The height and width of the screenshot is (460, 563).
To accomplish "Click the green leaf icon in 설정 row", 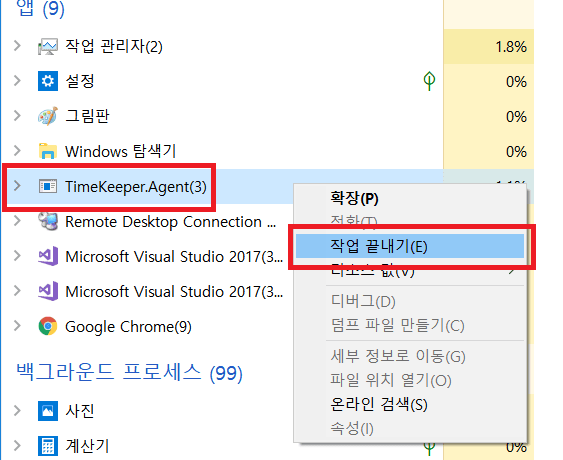I will tap(429, 81).
